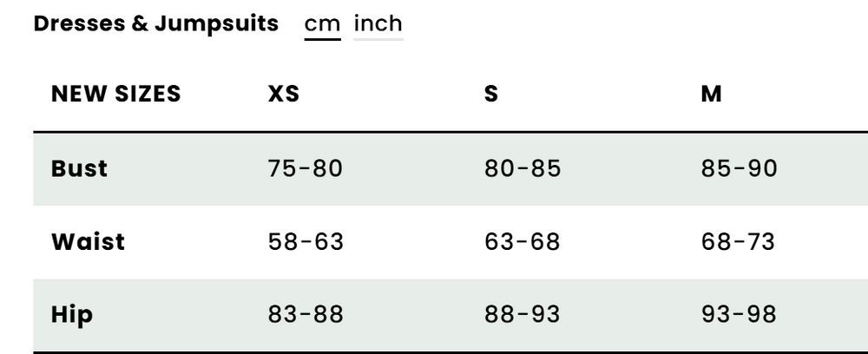
Task: Click the Dresses & Jumpsuits heading
Action: click(156, 23)
